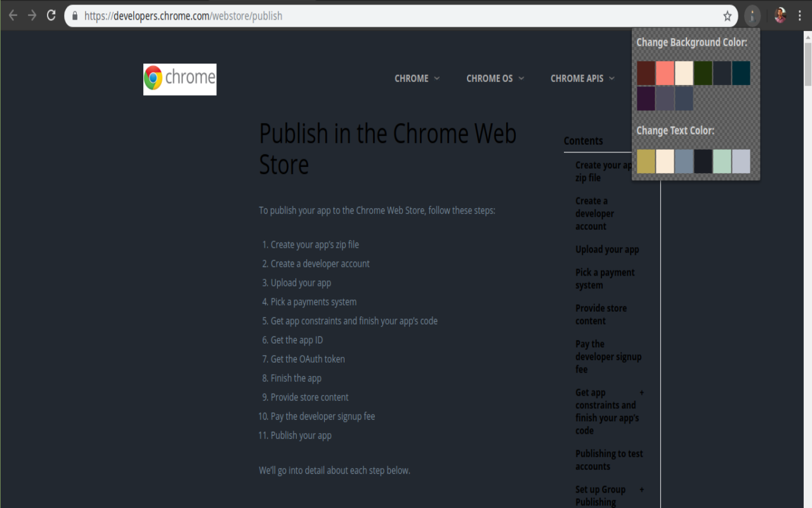Open step 5 Get app constraints link
The image size is (812, 508).
tap(354, 321)
